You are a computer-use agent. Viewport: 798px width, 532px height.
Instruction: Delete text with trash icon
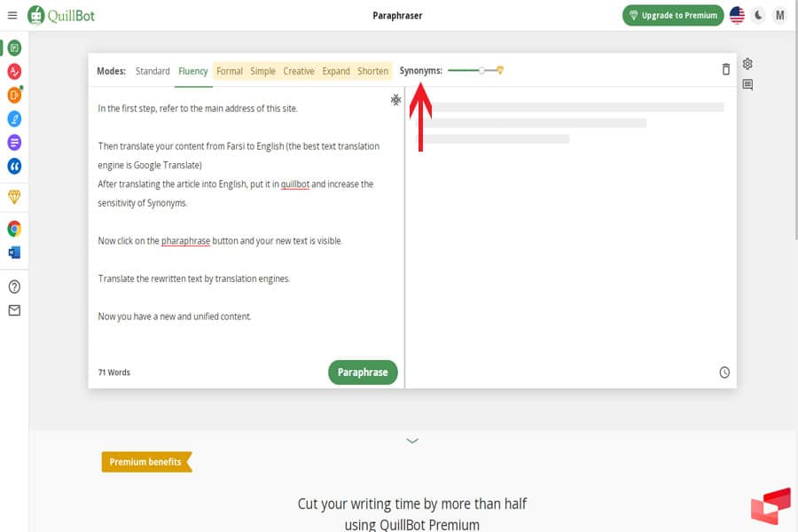726,69
